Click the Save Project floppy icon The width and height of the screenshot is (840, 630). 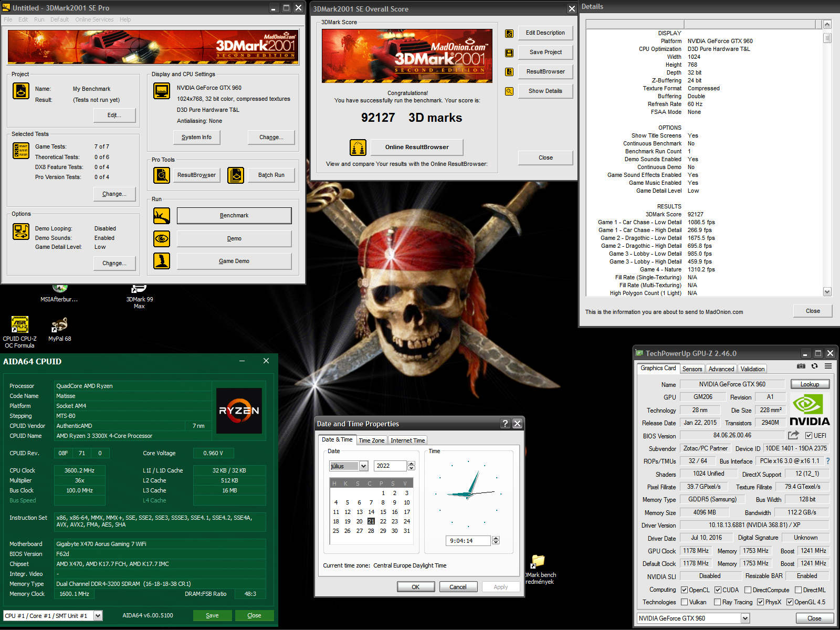[x=509, y=52]
